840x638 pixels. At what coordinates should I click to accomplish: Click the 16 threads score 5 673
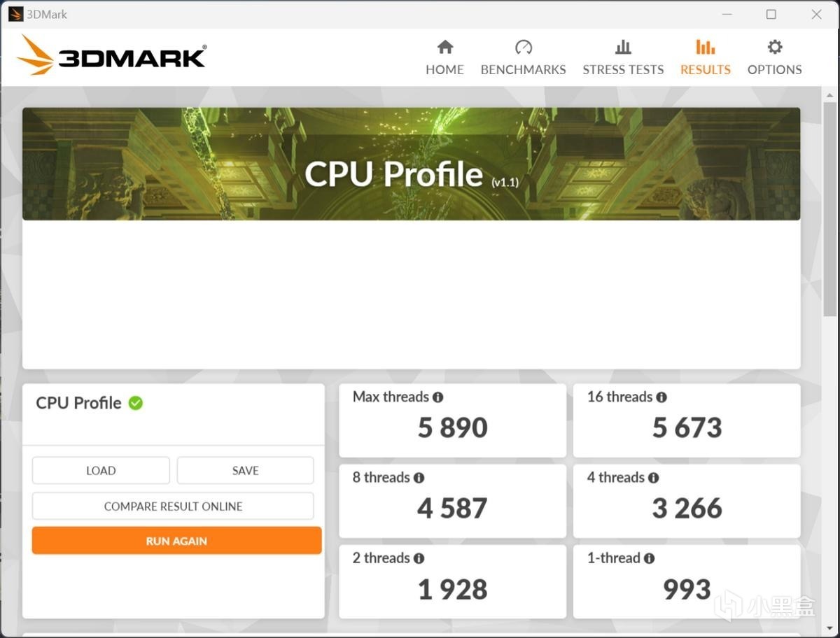(687, 427)
